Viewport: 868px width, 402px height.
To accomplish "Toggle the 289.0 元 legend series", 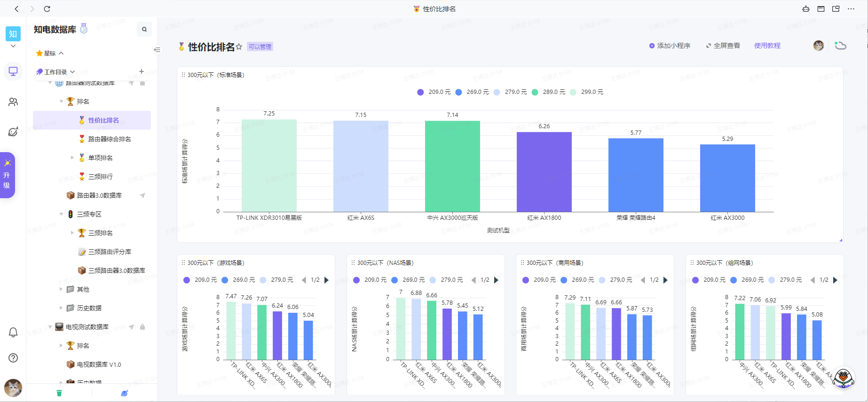I will pyautogui.click(x=548, y=92).
